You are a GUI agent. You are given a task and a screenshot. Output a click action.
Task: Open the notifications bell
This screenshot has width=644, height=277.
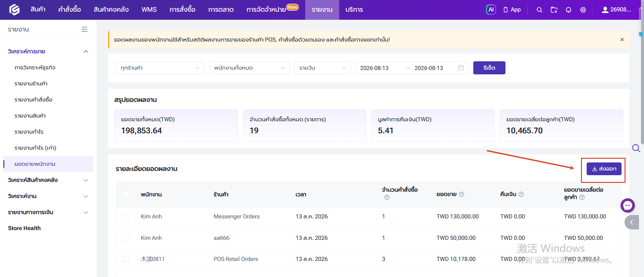point(569,10)
